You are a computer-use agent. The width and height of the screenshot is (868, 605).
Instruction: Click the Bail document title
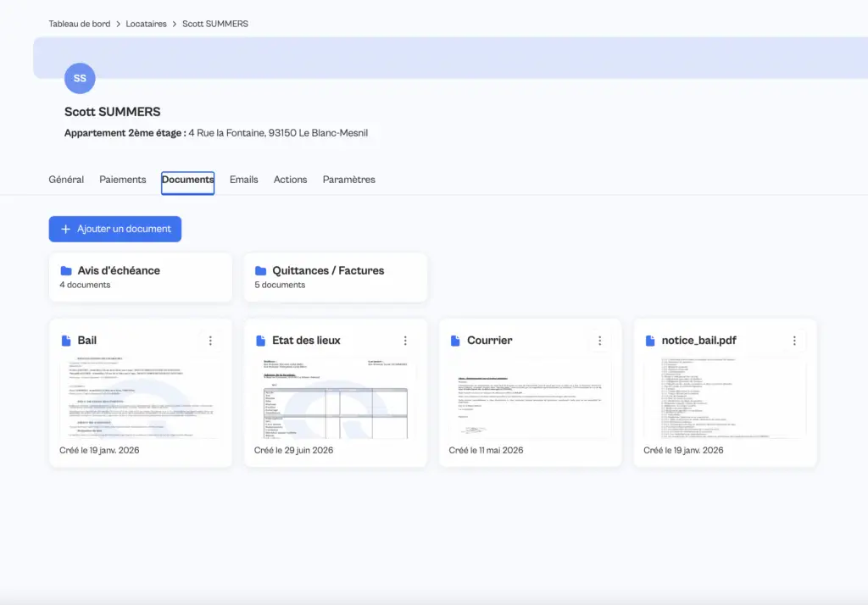[x=87, y=341]
